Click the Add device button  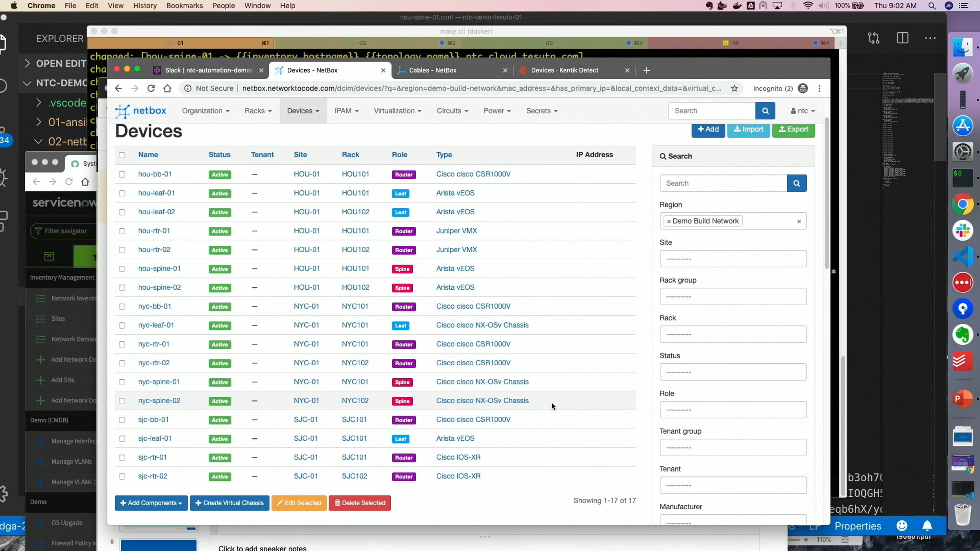[x=708, y=129]
